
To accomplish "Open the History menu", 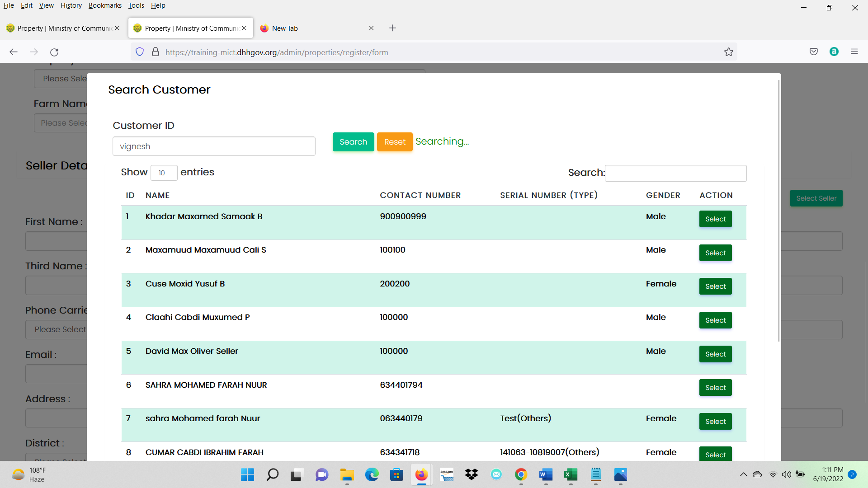I will coord(71,5).
